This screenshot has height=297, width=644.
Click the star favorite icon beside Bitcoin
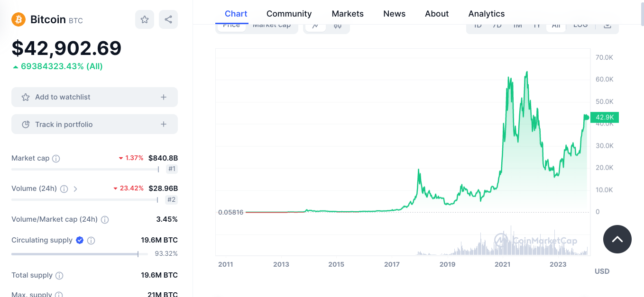pyautogui.click(x=145, y=19)
